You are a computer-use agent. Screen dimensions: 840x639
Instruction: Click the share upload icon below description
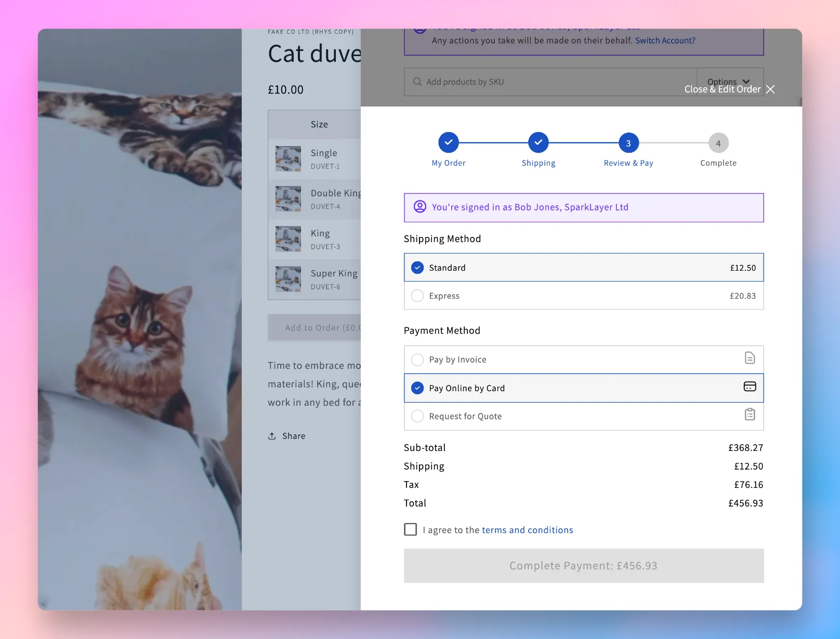pyautogui.click(x=272, y=436)
